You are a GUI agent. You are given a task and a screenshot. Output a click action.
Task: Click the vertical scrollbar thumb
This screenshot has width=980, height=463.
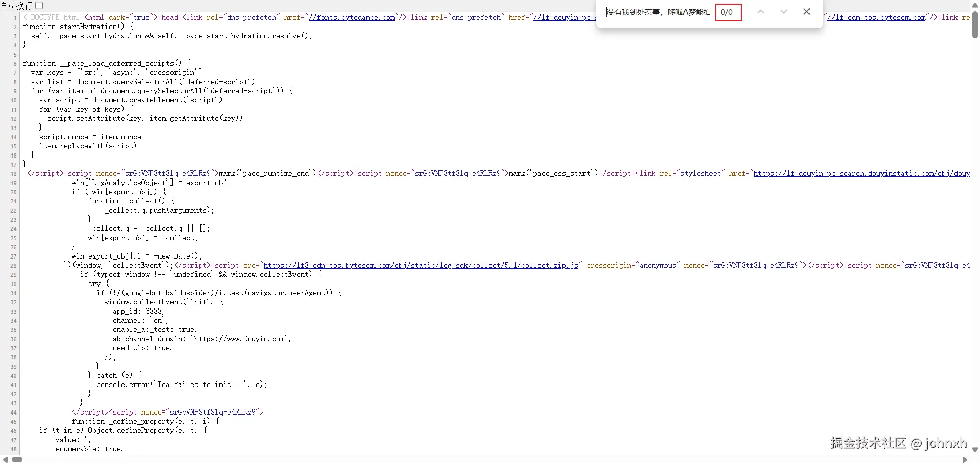pyautogui.click(x=975, y=24)
